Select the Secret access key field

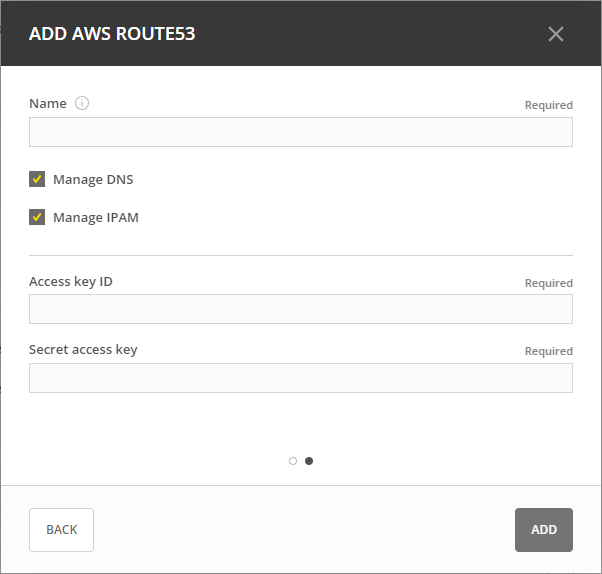(x=300, y=377)
